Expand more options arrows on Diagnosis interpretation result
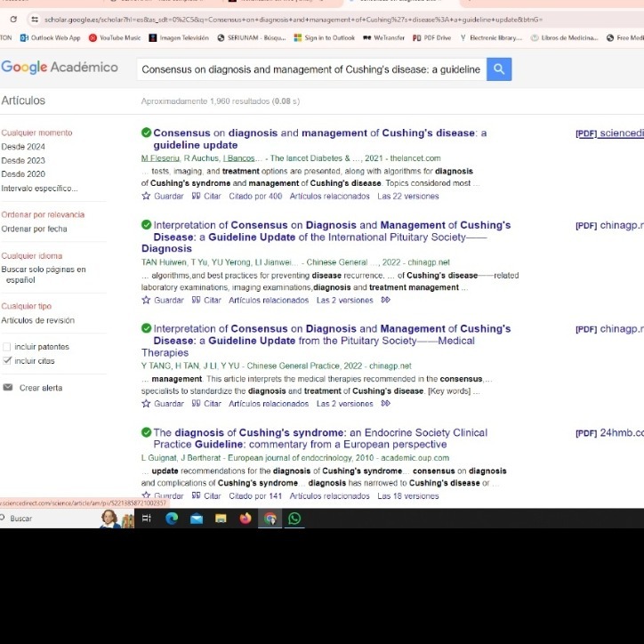Image resolution: width=644 pixels, height=644 pixels. click(x=385, y=300)
